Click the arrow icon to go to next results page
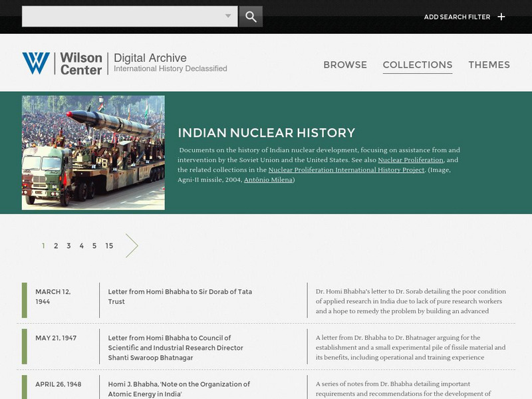 click(x=133, y=245)
